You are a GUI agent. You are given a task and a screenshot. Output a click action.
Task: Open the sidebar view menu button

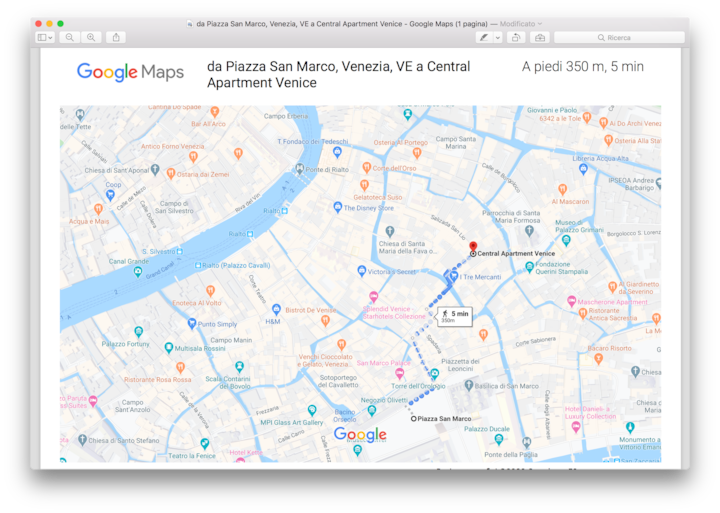(x=46, y=37)
